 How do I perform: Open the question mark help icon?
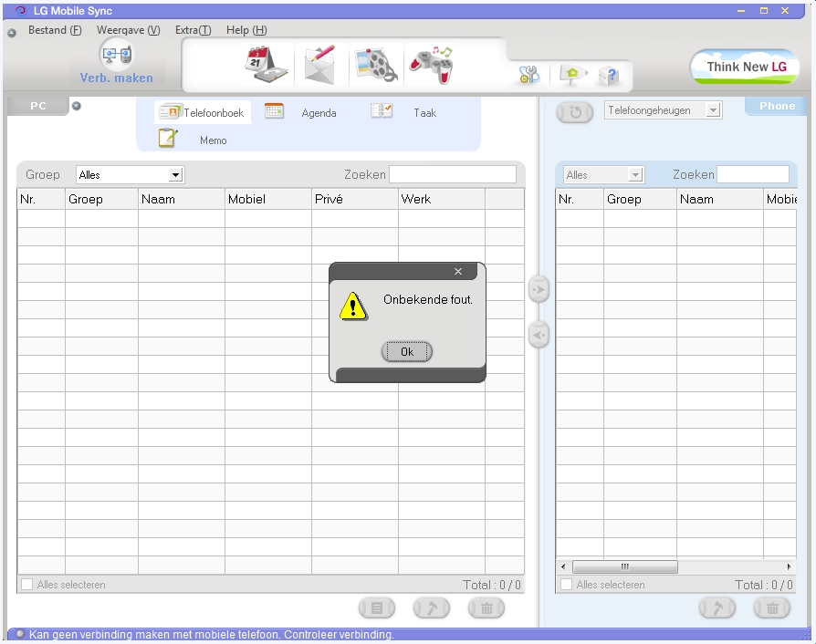(609, 76)
